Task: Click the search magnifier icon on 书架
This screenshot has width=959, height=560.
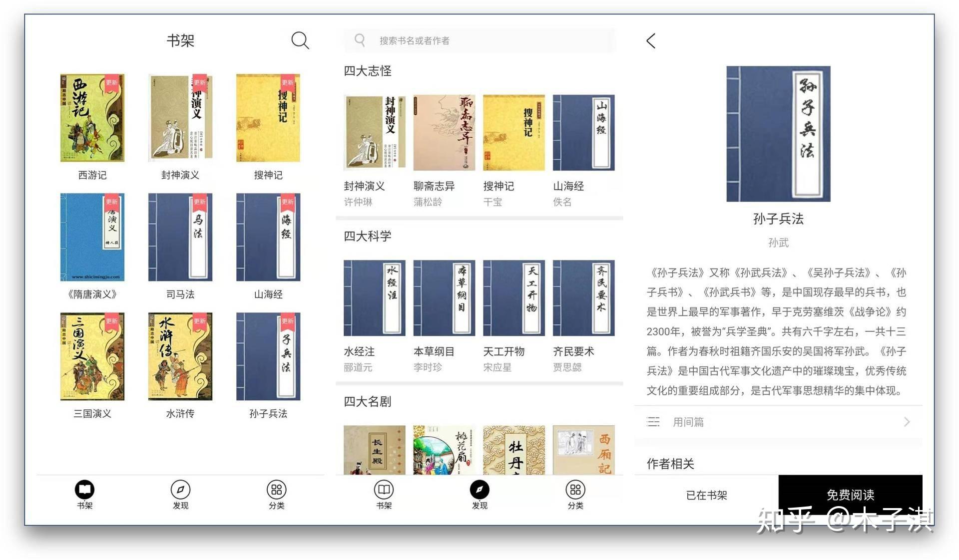Action: coord(300,40)
